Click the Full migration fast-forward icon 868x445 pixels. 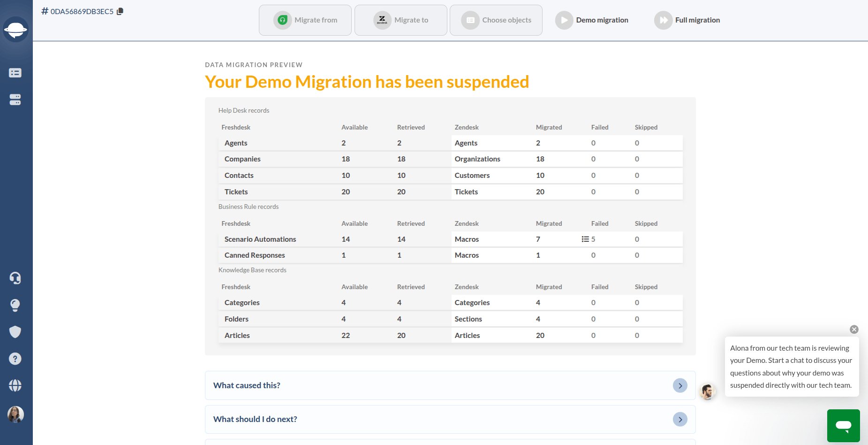[663, 20]
